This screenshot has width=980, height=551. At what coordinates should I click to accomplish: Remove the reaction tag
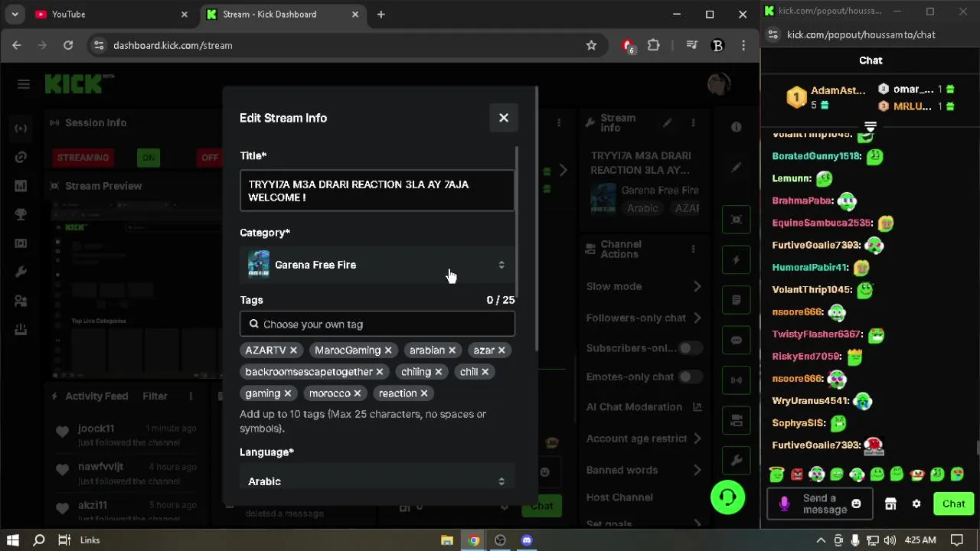point(423,393)
